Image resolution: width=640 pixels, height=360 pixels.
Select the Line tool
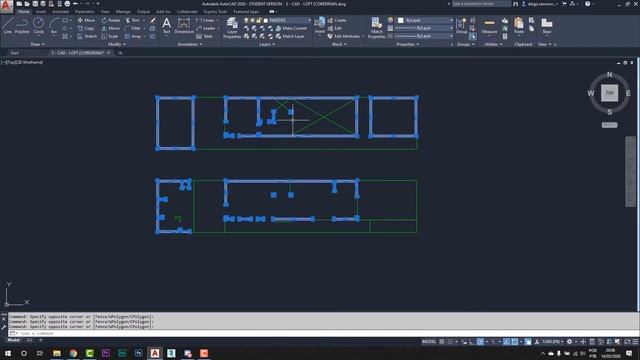pyautogui.click(x=7, y=25)
